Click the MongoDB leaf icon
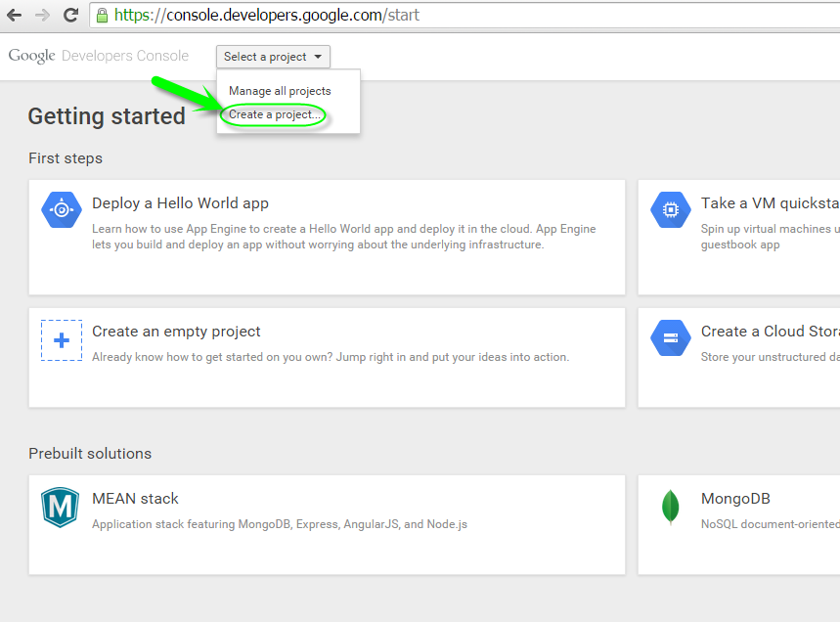 [670, 508]
